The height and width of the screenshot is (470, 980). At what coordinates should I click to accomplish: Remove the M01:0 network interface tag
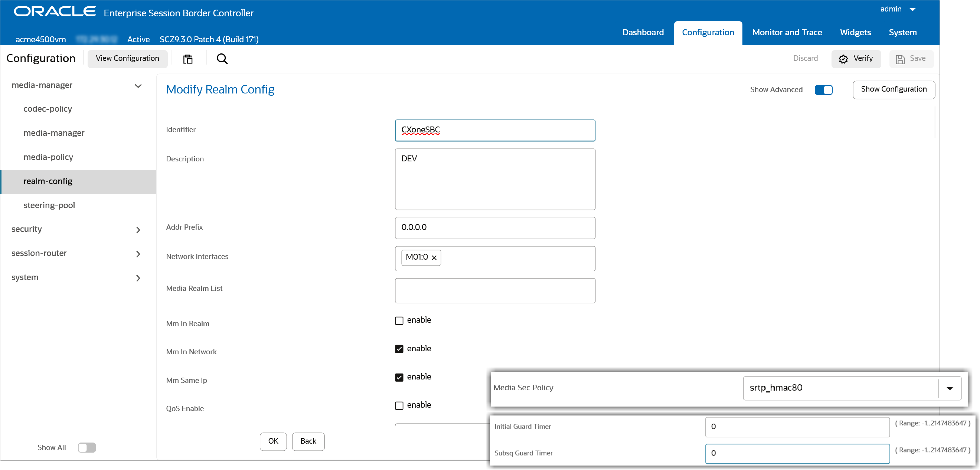[x=434, y=258]
